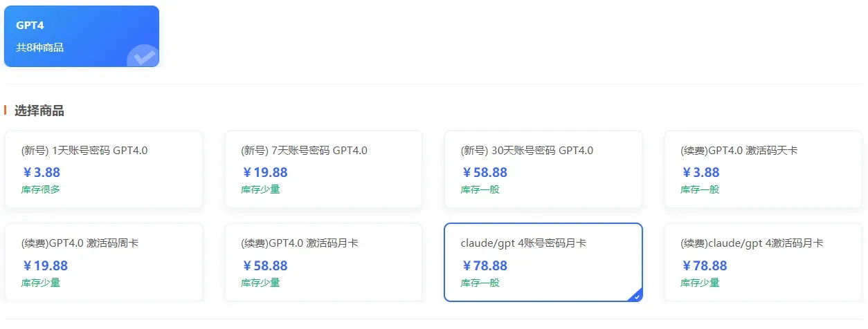Pick the claude/gpt 4账号密码月卡 product
The height and width of the screenshot is (329, 868).
tap(543, 262)
